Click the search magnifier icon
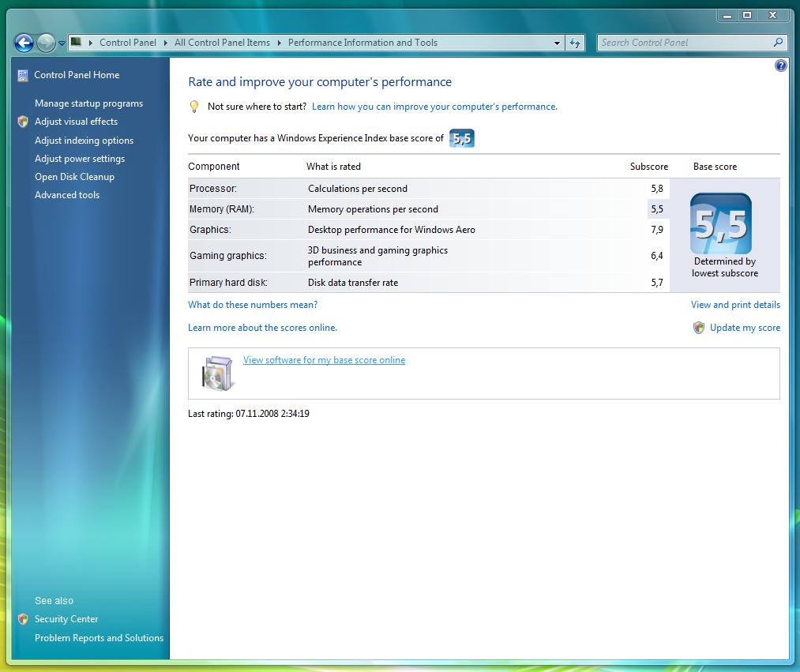Image resolution: width=800 pixels, height=672 pixels. click(x=778, y=43)
